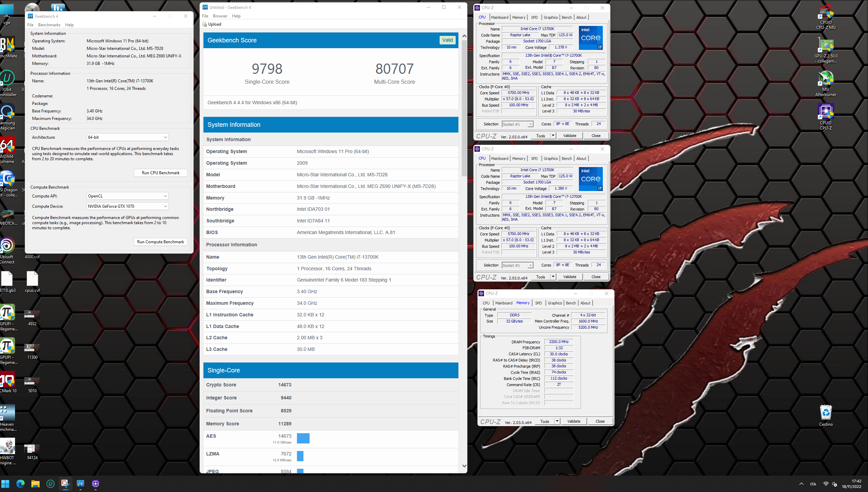Open the CPUID CPU-Z MSI desktop icon
Viewport: 868px width, 492px height.
pyautogui.click(x=826, y=17)
